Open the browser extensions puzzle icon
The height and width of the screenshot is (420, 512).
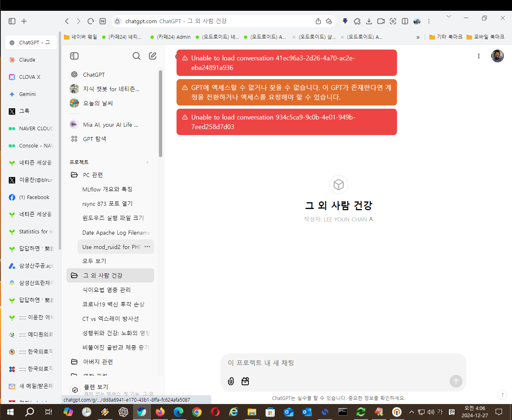click(x=357, y=21)
